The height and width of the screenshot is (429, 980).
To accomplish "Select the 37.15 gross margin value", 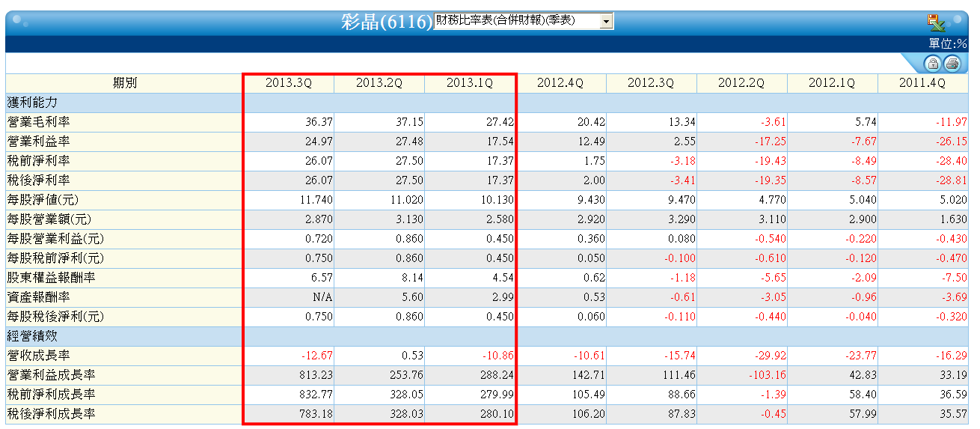I will point(409,122).
